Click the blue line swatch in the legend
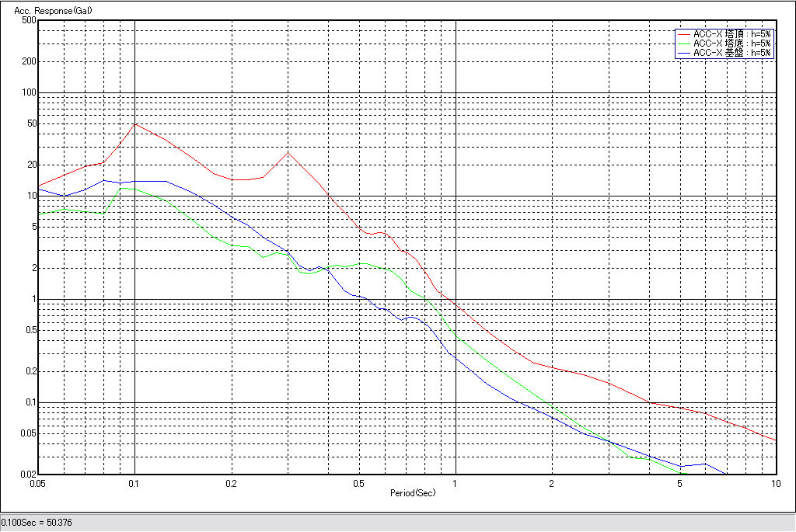The image size is (796, 532). point(683,53)
